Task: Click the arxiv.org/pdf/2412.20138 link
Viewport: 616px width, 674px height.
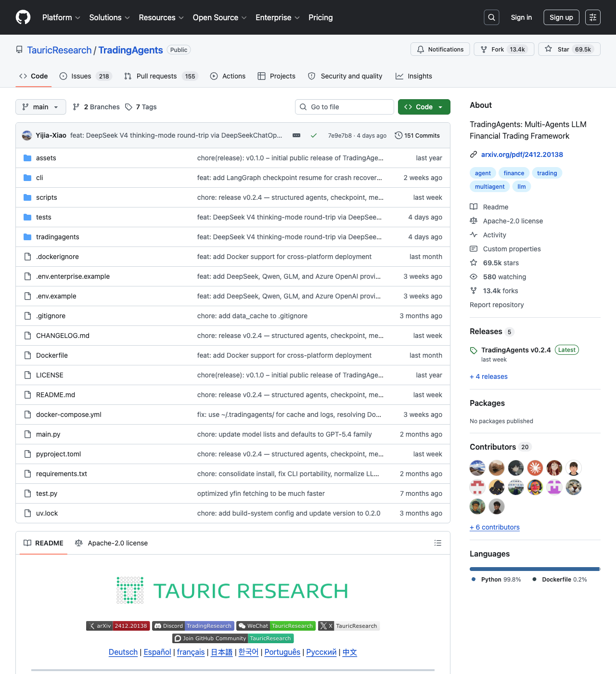Action: (522, 155)
